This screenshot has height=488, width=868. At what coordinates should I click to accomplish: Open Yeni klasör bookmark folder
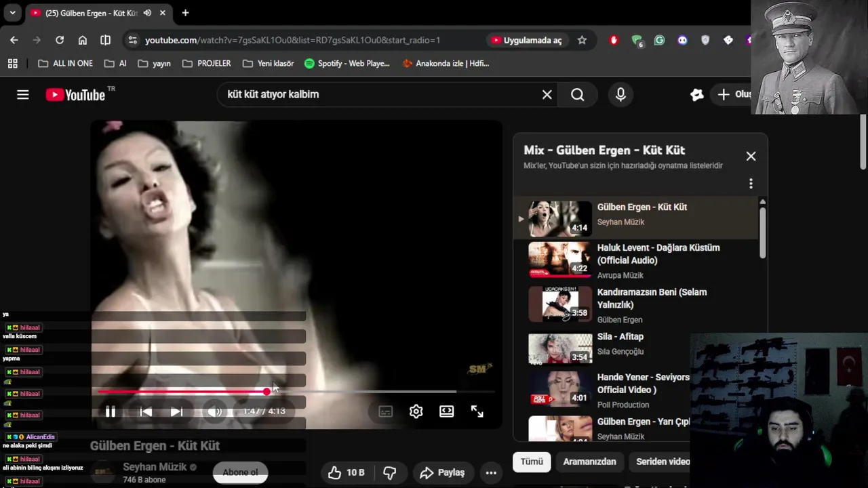269,64
